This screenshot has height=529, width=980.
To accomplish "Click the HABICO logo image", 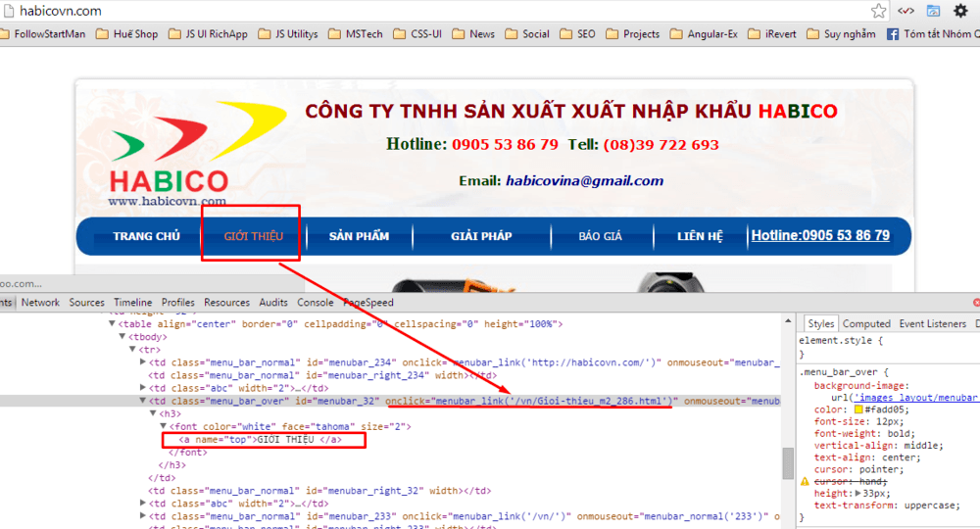I will tap(197, 153).
